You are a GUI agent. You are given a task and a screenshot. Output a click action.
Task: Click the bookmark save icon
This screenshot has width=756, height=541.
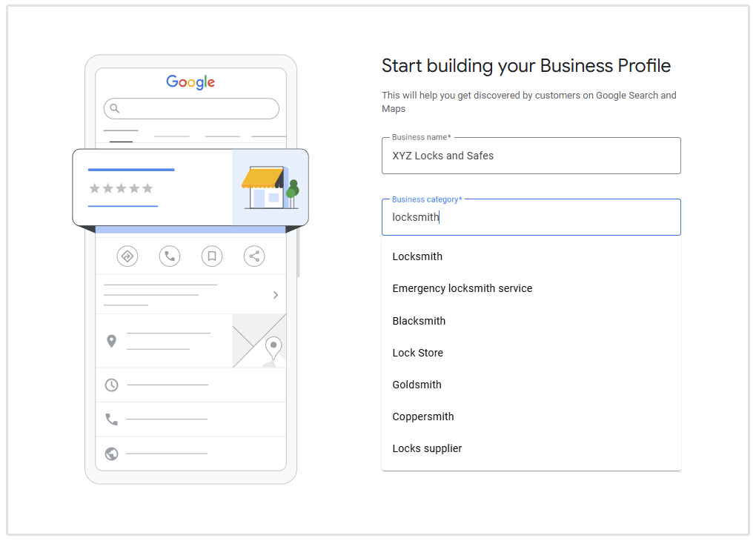(x=212, y=256)
